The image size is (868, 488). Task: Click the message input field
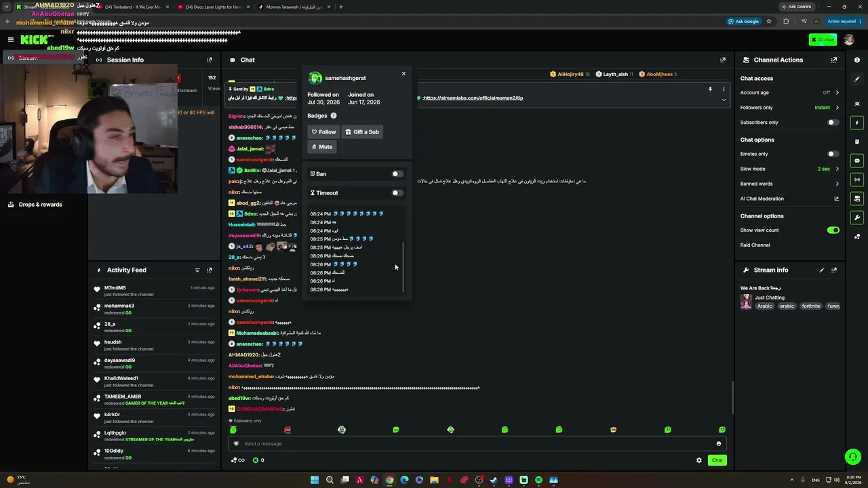pos(477,444)
